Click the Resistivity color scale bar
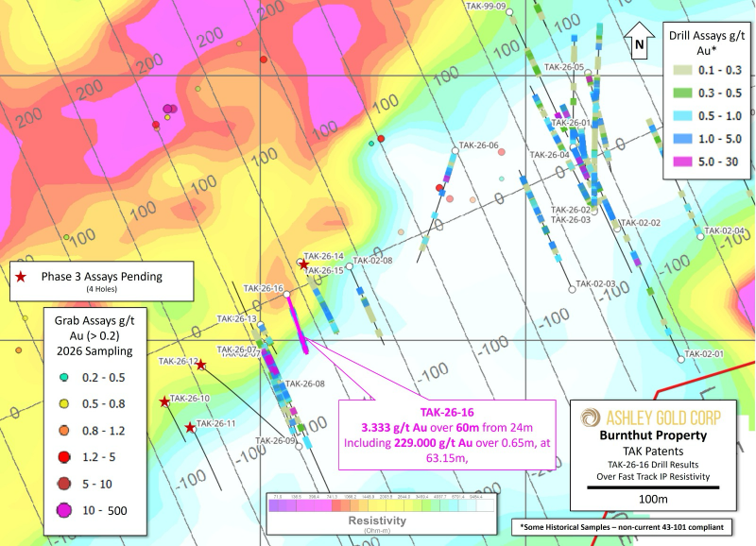Viewport: 756px width, 546px height. click(x=382, y=504)
